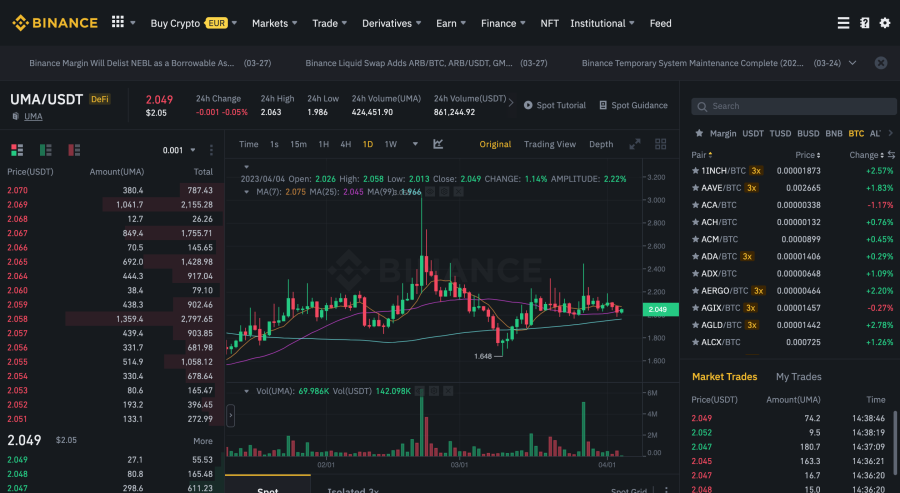The width and height of the screenshot is (900, 493).
Task: Toggle volume indicator visibility eye
Action: click(x=420, y=391)
